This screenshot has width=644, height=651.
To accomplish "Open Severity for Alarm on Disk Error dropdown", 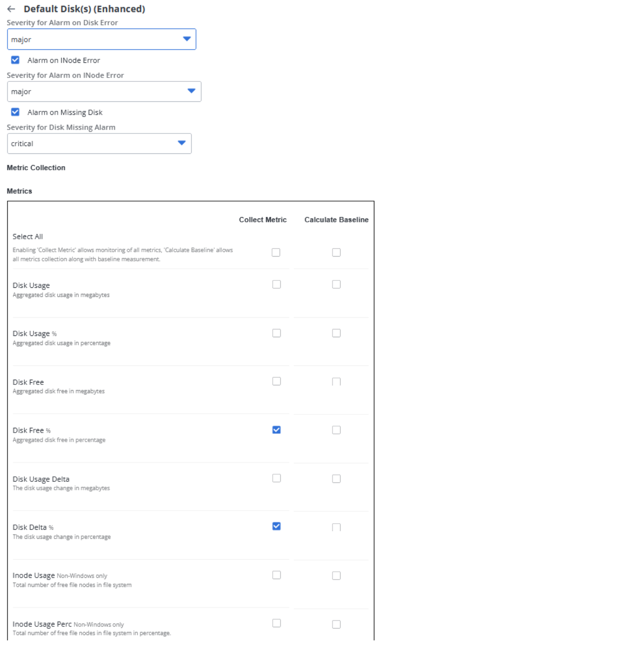I will pos(101,39).
